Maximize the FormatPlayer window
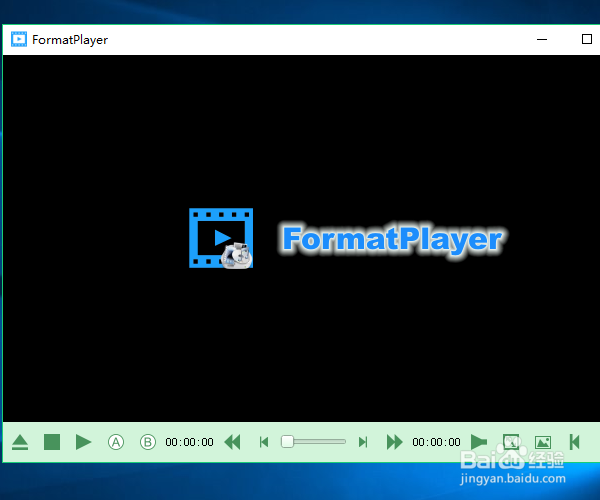The image size is (600, 500). click(x=587, y=39)
